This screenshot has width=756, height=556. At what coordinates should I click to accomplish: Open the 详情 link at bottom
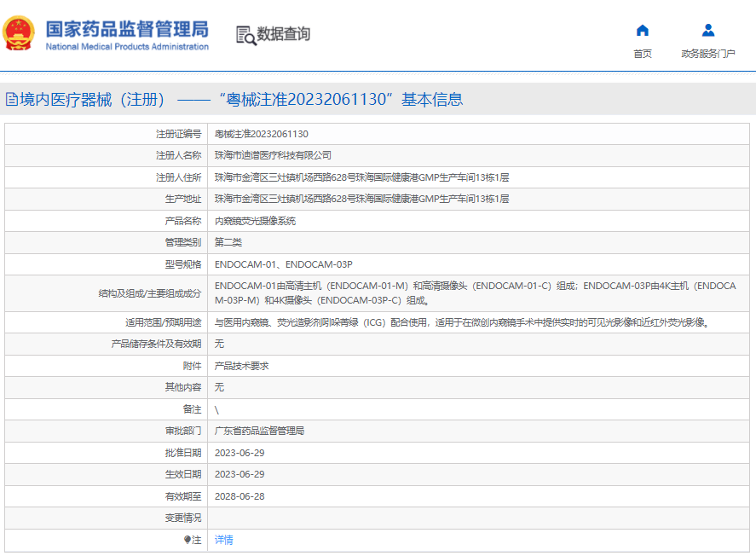pyautogui.click(x=223, y=540)
